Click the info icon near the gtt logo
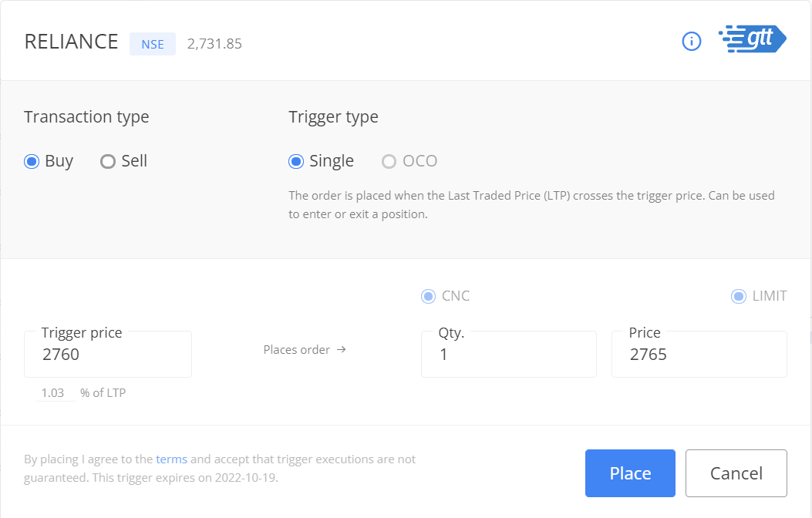812x518 pixels. pyautogui.click(x=691, y=42)
